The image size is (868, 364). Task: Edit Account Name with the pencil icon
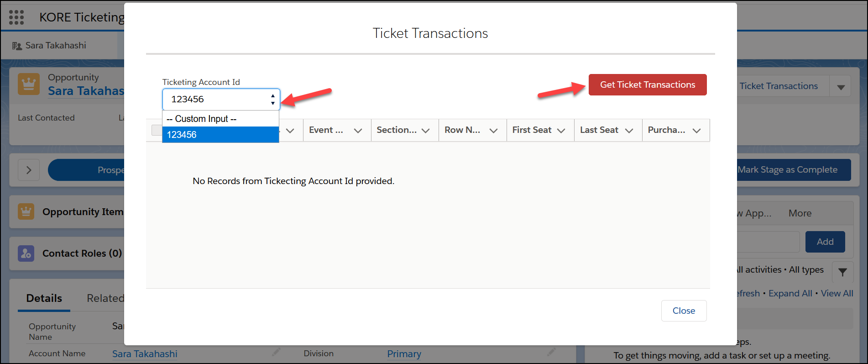pos(276,352)
